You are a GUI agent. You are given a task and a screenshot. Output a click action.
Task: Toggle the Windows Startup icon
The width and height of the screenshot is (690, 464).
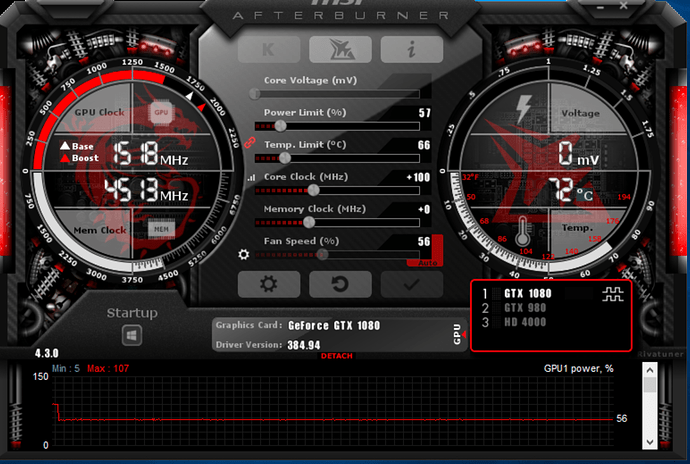pos(132,335)
